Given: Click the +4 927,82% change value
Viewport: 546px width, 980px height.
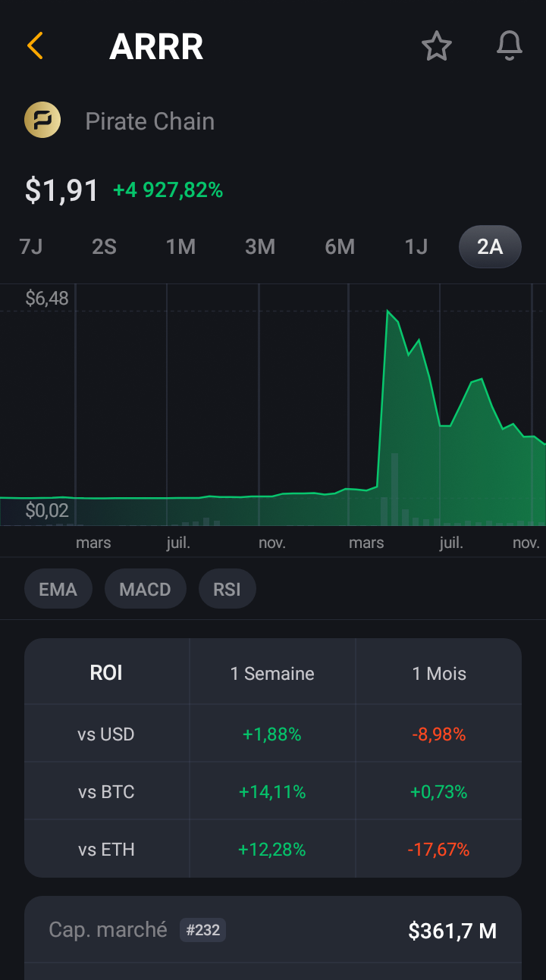Looking at the screenshot, I should pyautogui.click(x=168, y=190).
